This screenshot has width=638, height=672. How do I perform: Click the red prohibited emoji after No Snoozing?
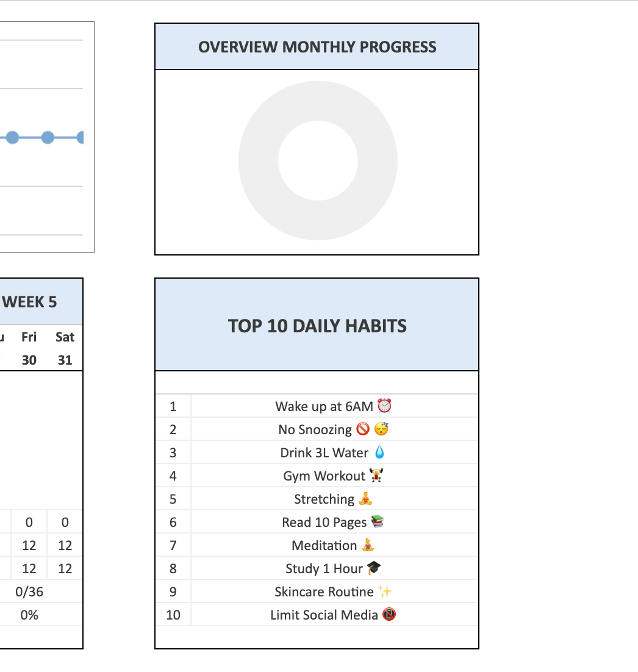pos(363,429)
